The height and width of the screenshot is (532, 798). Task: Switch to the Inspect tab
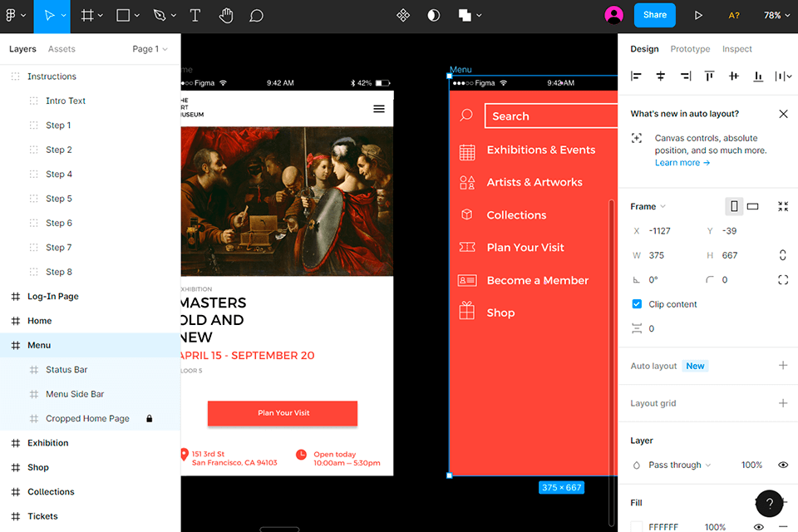coord(737,49)
